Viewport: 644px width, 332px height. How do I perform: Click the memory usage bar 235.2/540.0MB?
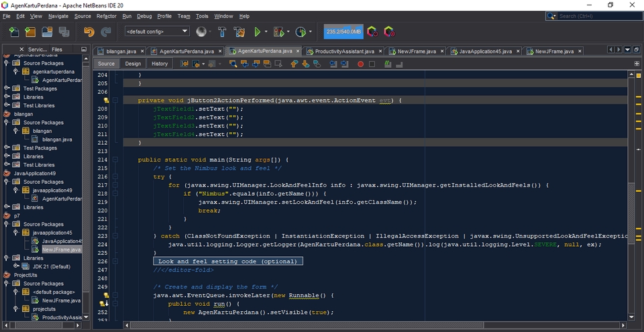343,32
